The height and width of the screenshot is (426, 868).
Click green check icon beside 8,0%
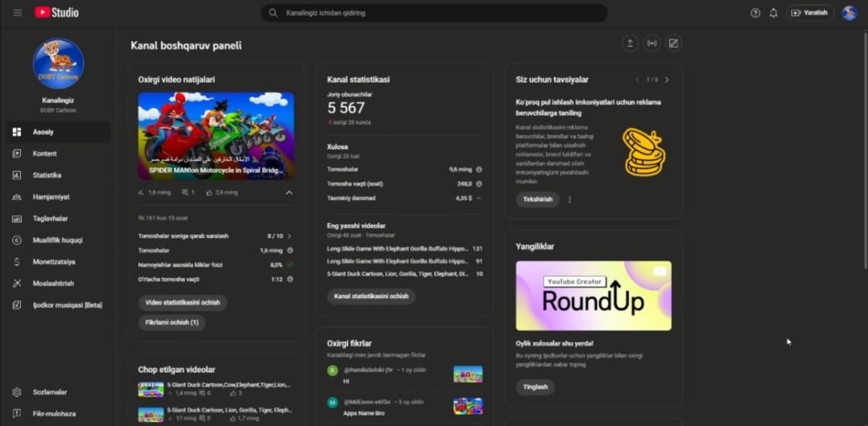point(290,265)
